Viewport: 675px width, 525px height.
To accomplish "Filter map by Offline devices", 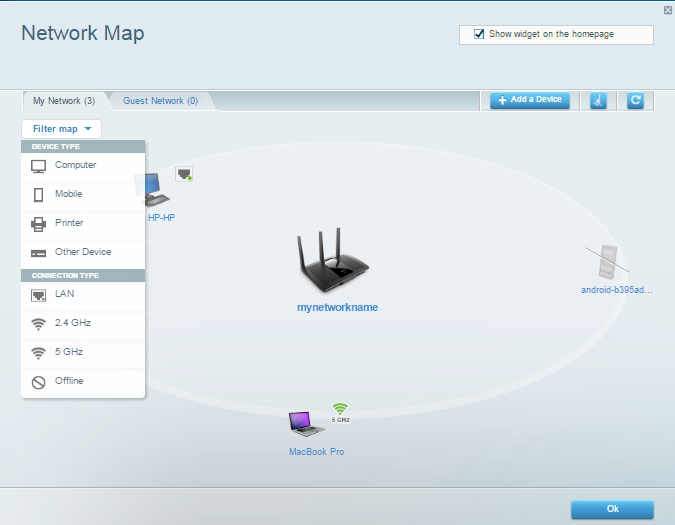I will pyautogui.click(x=83, y=382).
